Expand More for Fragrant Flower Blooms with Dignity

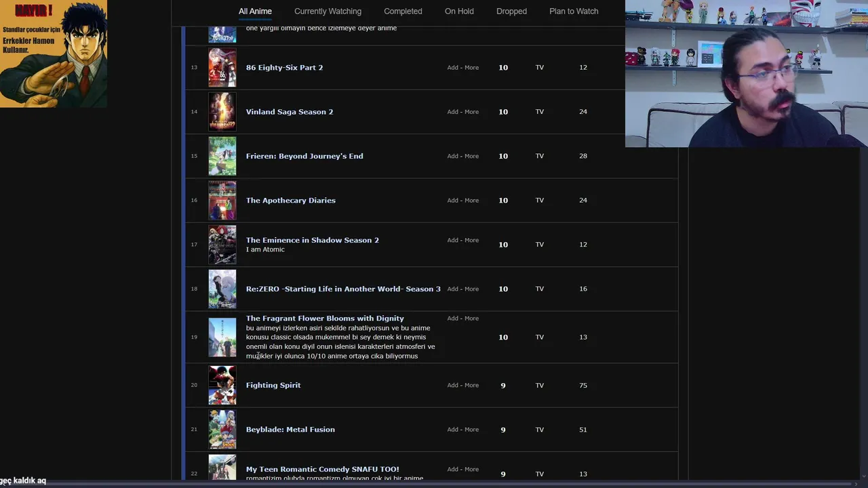[x=471, y=318]
